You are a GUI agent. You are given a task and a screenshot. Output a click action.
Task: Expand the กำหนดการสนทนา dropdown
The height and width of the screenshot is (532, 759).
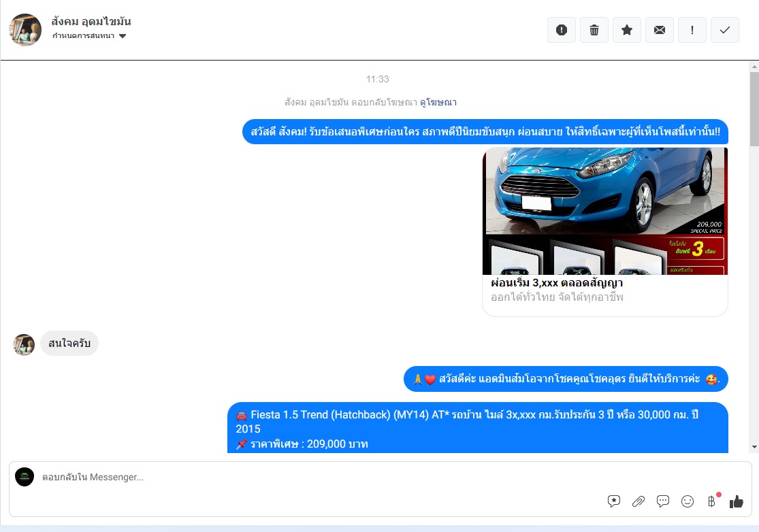tap(90, 36)
